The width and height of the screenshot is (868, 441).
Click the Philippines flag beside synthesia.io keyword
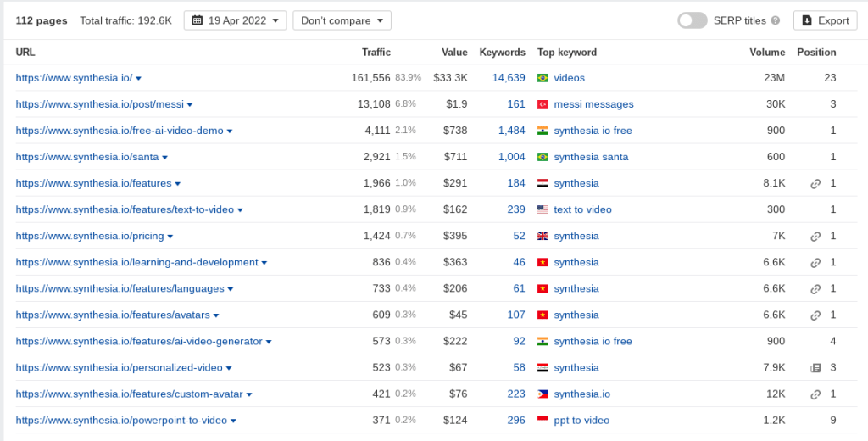[x=542, y=394]
